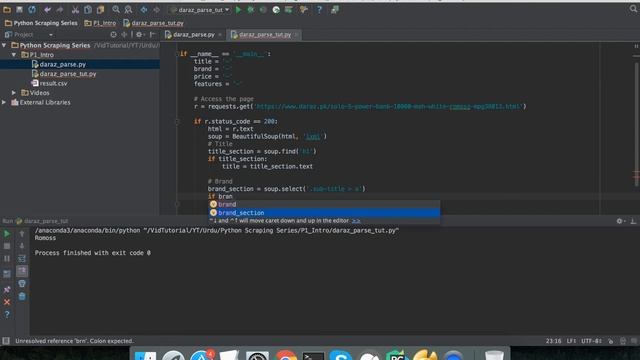Undo the last edit

click(x=47, y=9)
